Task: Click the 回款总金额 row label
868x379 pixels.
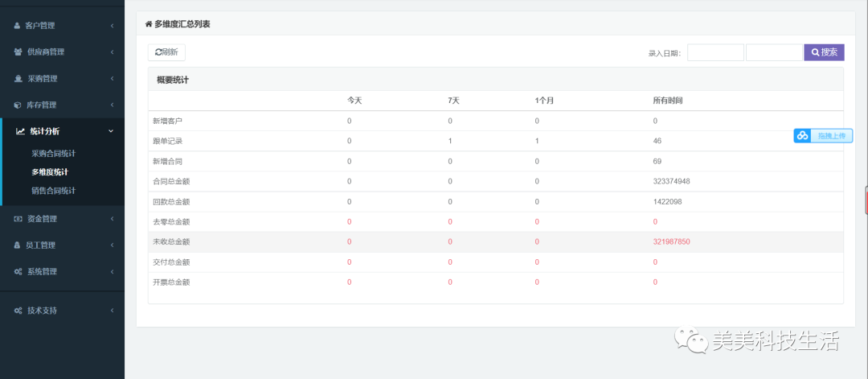Action: click(x=171, y=202)
